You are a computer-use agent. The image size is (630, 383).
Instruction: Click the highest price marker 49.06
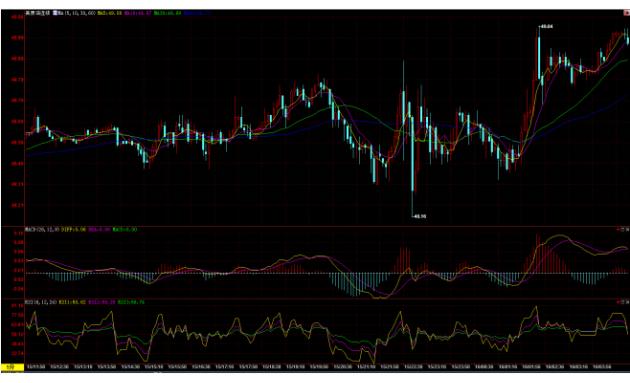click(546, 27)
